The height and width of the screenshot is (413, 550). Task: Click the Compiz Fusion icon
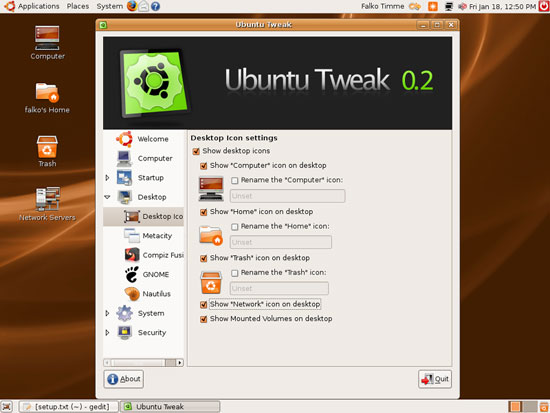pyautogui.click(x=132, y=255)
